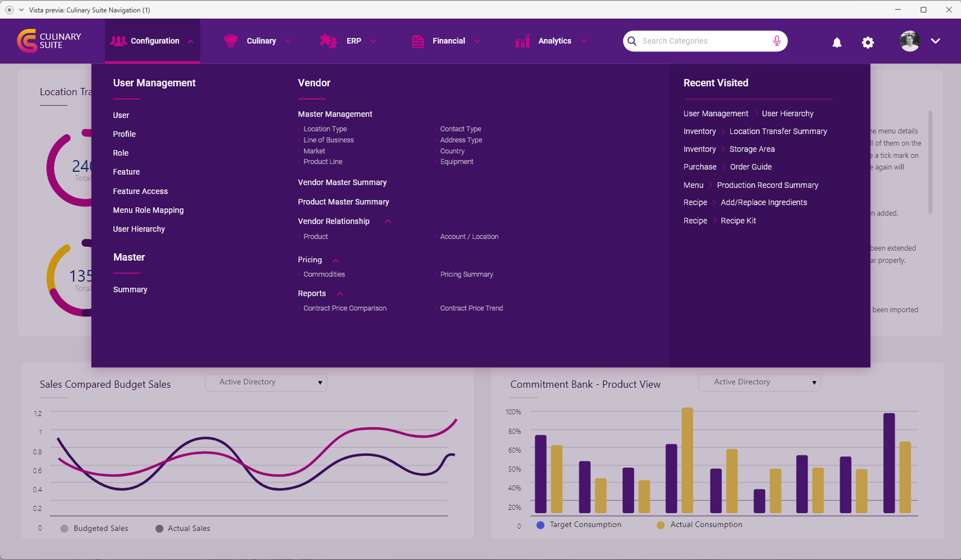Click the Configuration people icon
This screenshot has width=961, height=560.
[118, 41]
